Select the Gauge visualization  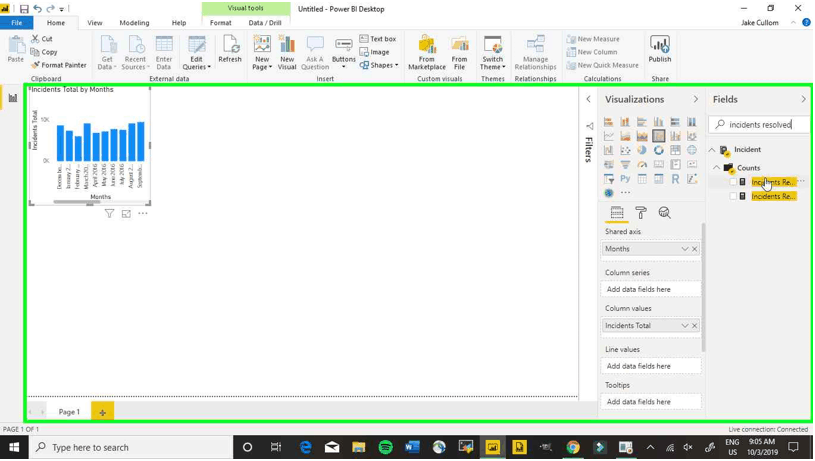641,164
